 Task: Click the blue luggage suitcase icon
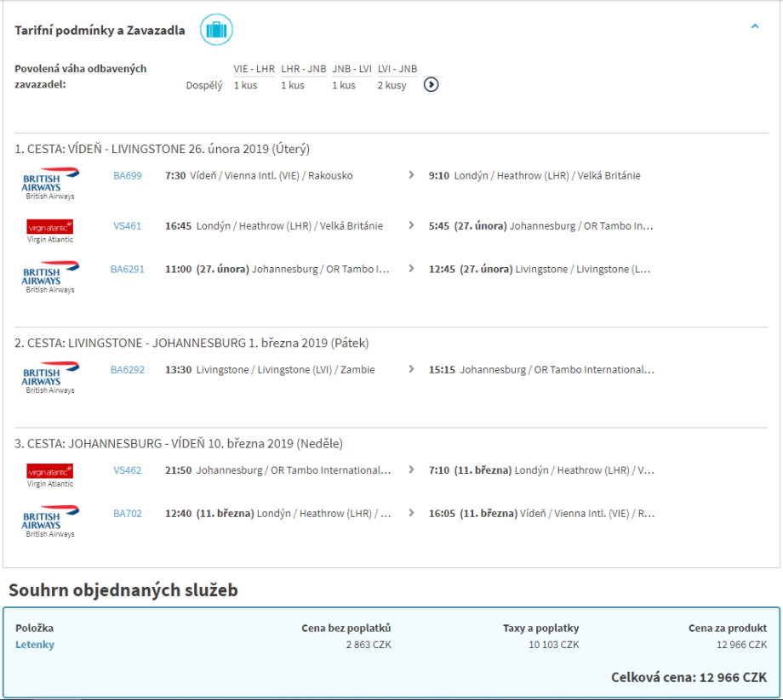(x=216, y=31)
